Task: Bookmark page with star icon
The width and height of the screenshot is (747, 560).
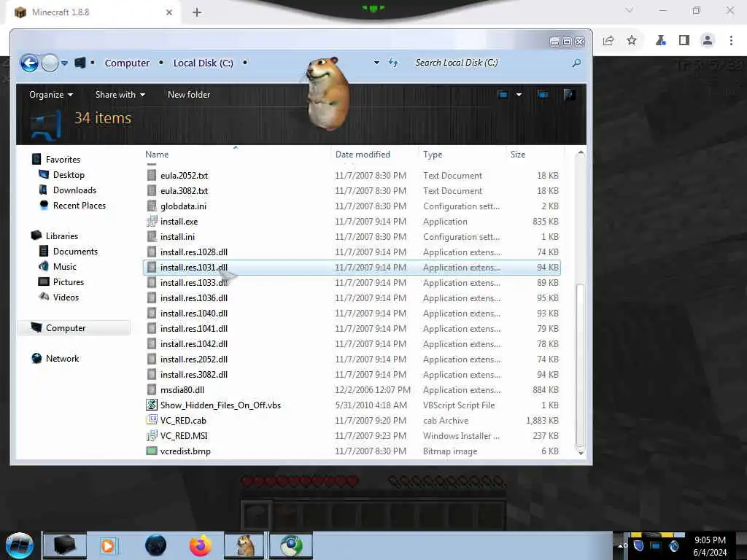Action: (x=632, y=41)
